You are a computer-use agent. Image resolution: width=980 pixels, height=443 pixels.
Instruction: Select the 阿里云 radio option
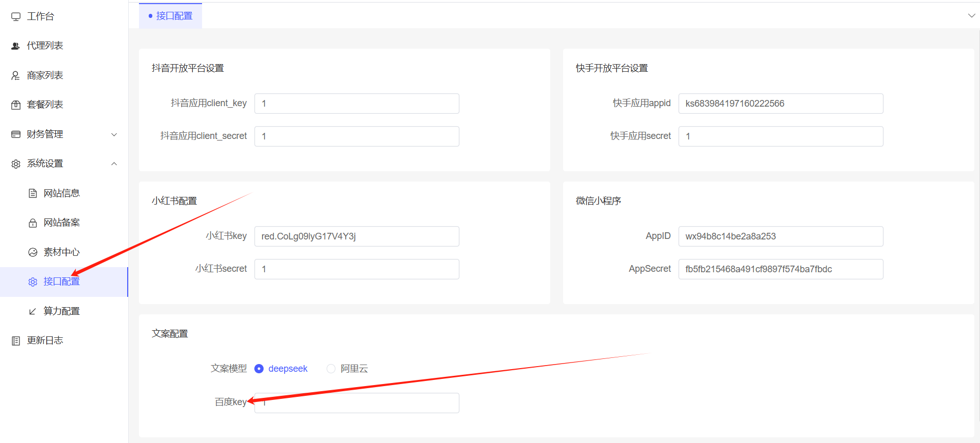331,369
